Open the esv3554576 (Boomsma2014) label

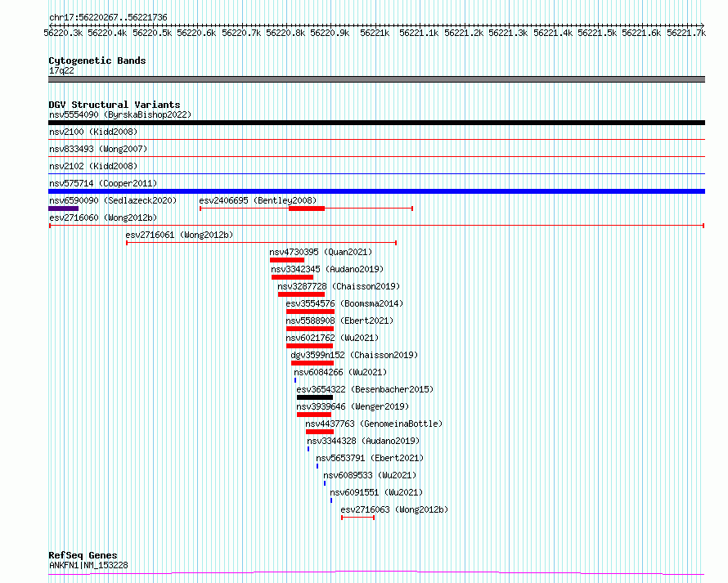pyautogui.click(x=344, y=303)
